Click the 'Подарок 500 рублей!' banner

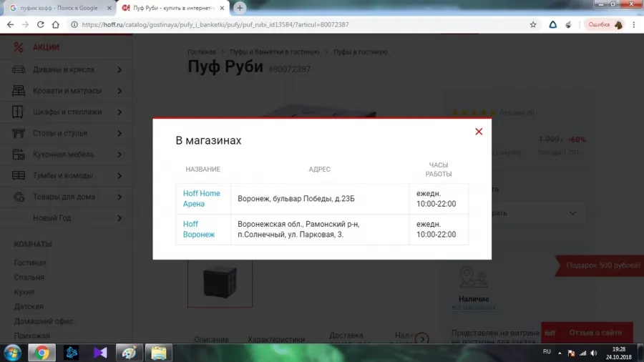(600, 265)
